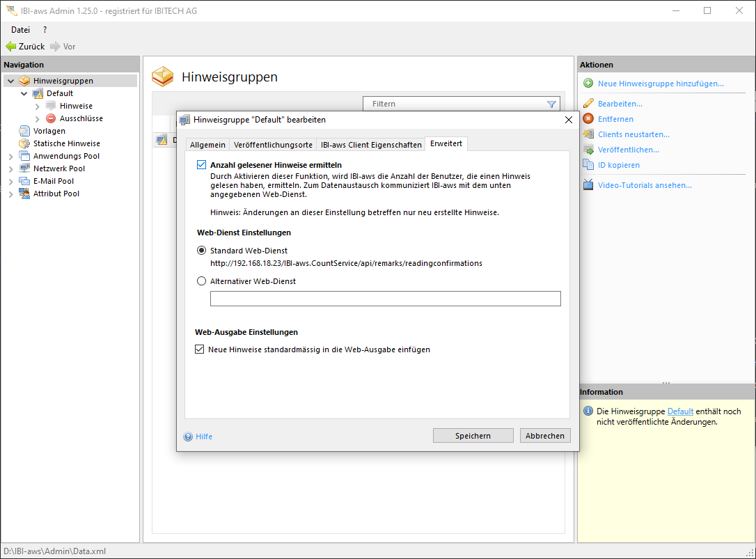This screenshot has height=559, width=756.
Task: Uncheck Anzahl gelesener Hinweise ermitteln
Action: point(202,165)
